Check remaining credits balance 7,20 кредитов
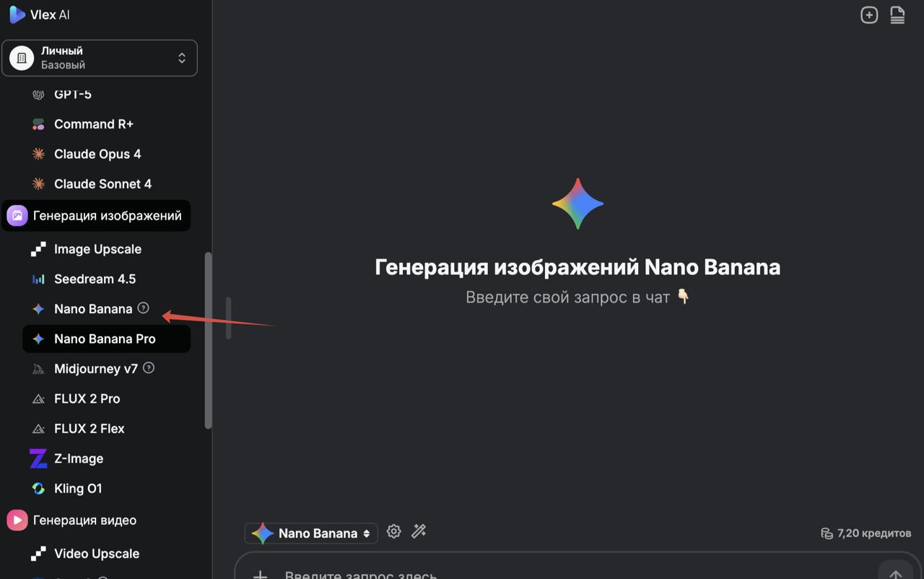924x579 pixels. 866,533
